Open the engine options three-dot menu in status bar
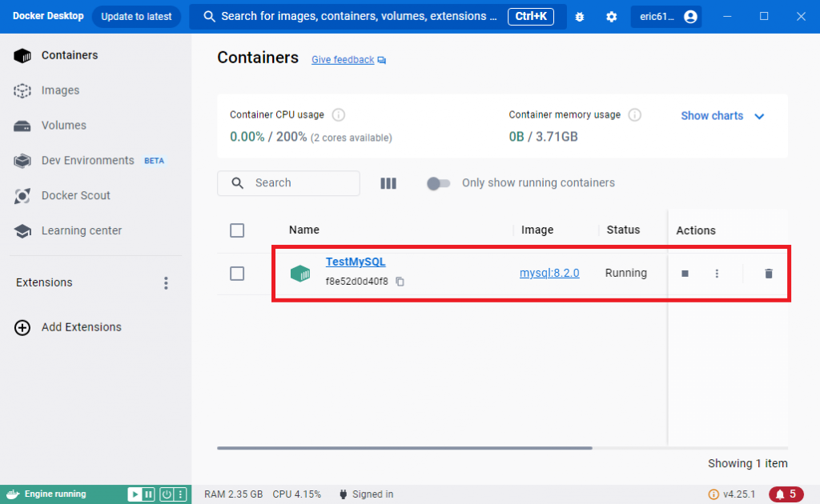Viewport: 820px width, 504px height. [x=180, y=494]
